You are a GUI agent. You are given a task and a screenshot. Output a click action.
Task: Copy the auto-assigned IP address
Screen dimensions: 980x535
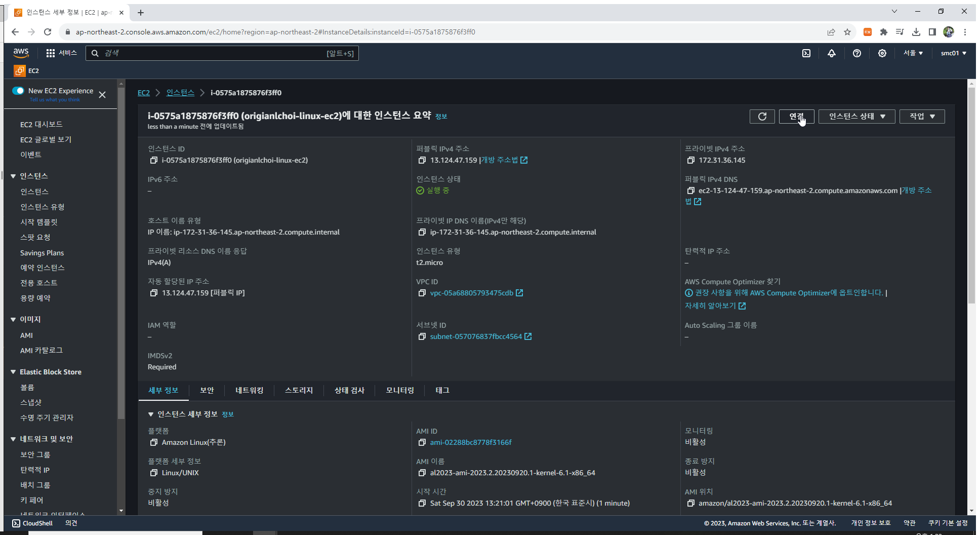[x=153, y=293]
